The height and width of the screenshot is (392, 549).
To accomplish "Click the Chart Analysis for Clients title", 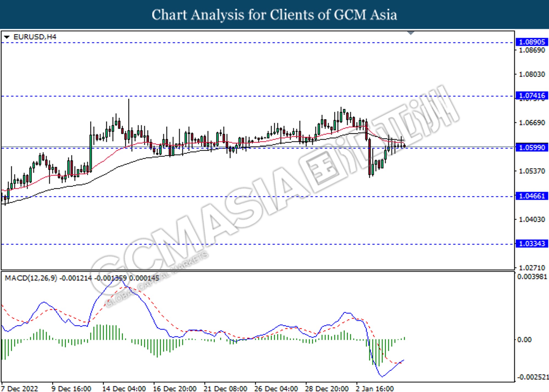I will [x=274, y=15].
